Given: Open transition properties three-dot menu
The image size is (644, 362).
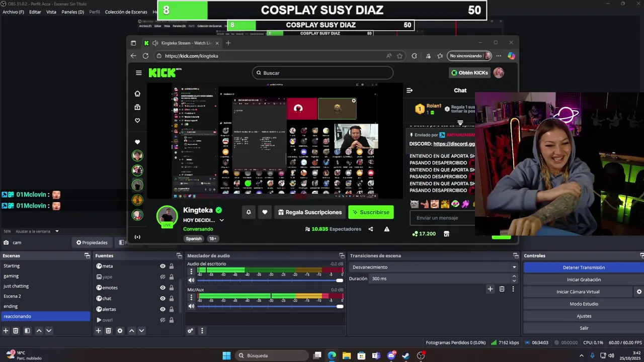Looking at the screenshot, I should coord(513,289).
